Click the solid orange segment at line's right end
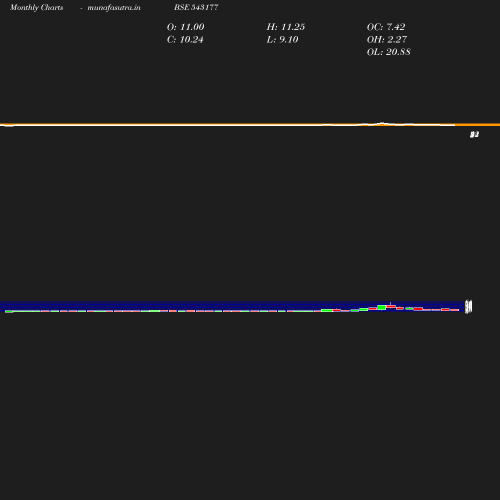This screenshot has height=500, width=500. tap(477, 125)
